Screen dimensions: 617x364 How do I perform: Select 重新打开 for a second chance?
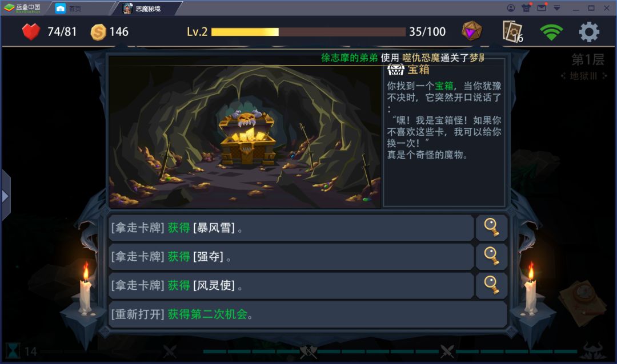click(x=308, y=314)
